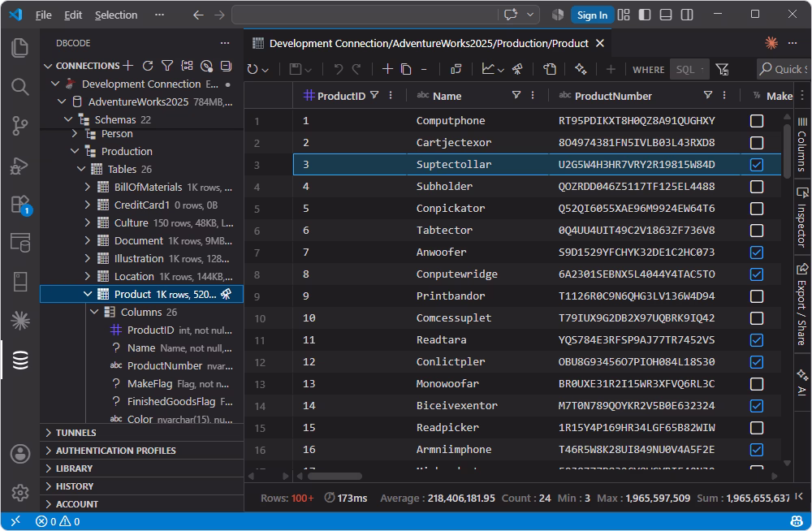Collapse all in Connections panel
Viewport: 812px width, 531px height.
point(227,66)
